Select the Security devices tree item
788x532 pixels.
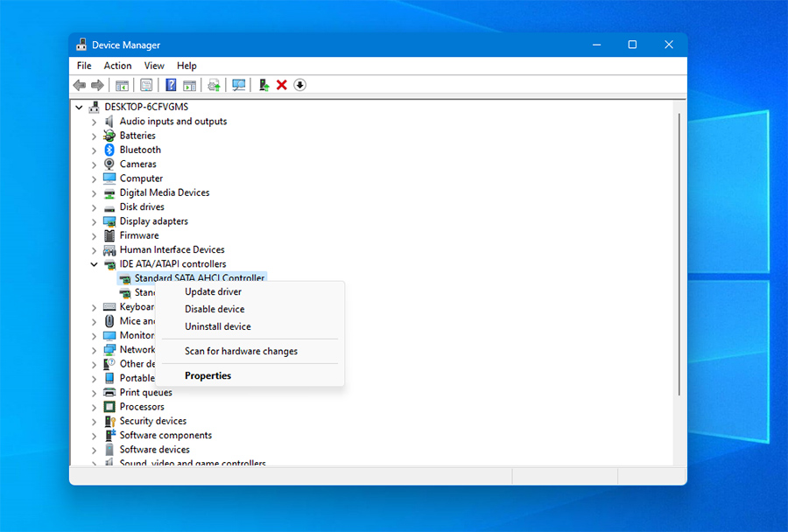coord(152,421)
